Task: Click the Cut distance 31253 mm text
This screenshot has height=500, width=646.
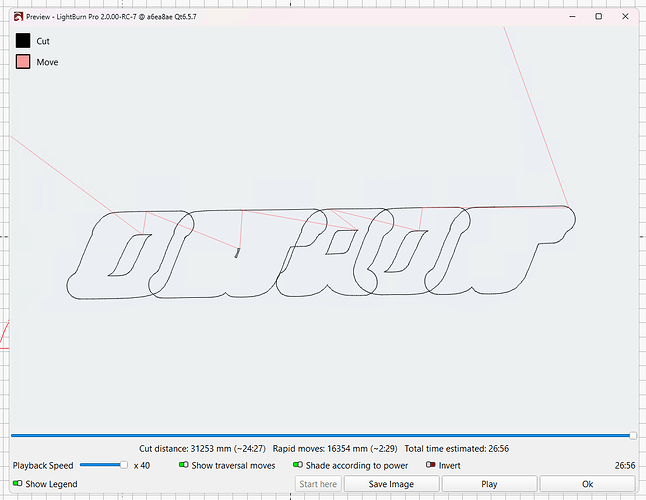Action: 202,449
